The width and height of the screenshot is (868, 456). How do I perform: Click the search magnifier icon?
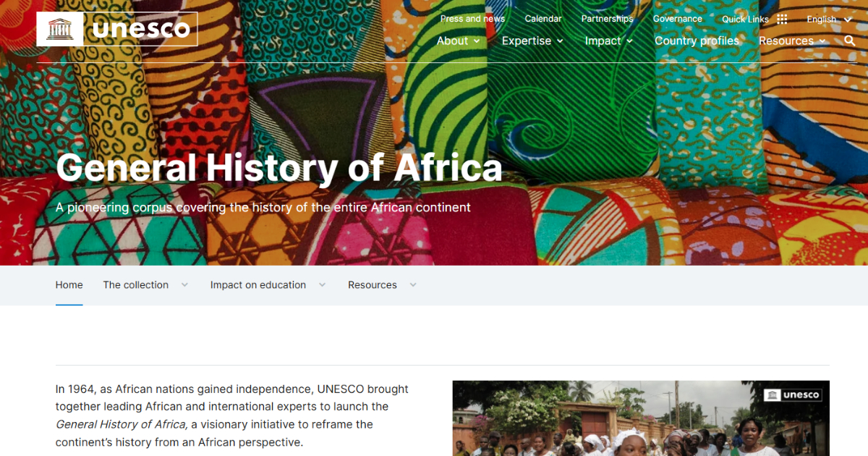pyautogui.click(x=849, y=41)
